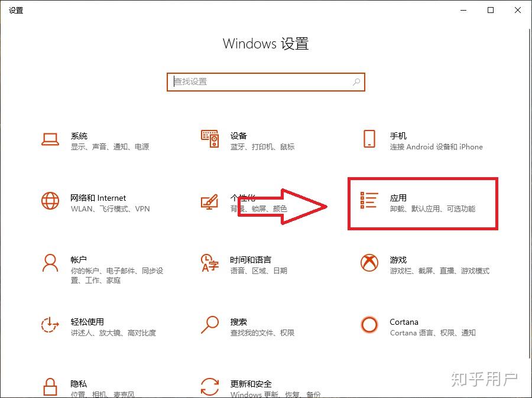The height and width of the screenshot is (398, 532).
Task: Open the 游戏 settings heading
Action: [398, 260]
